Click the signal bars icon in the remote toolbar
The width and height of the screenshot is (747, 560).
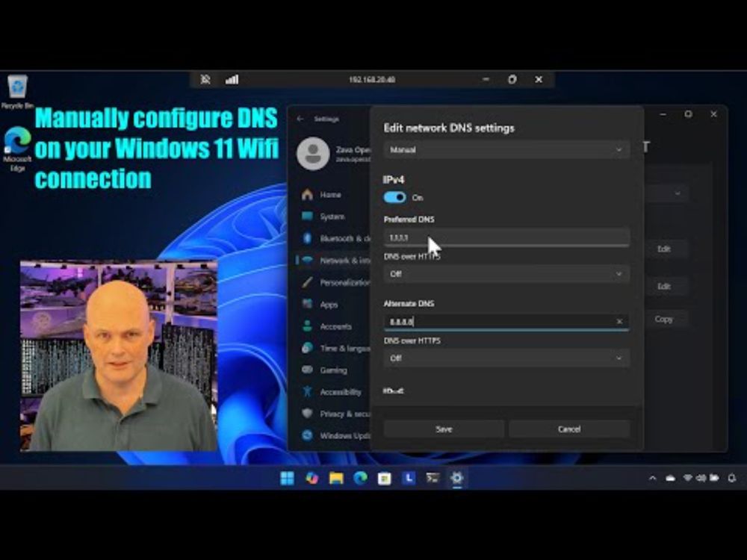point(232,80)
